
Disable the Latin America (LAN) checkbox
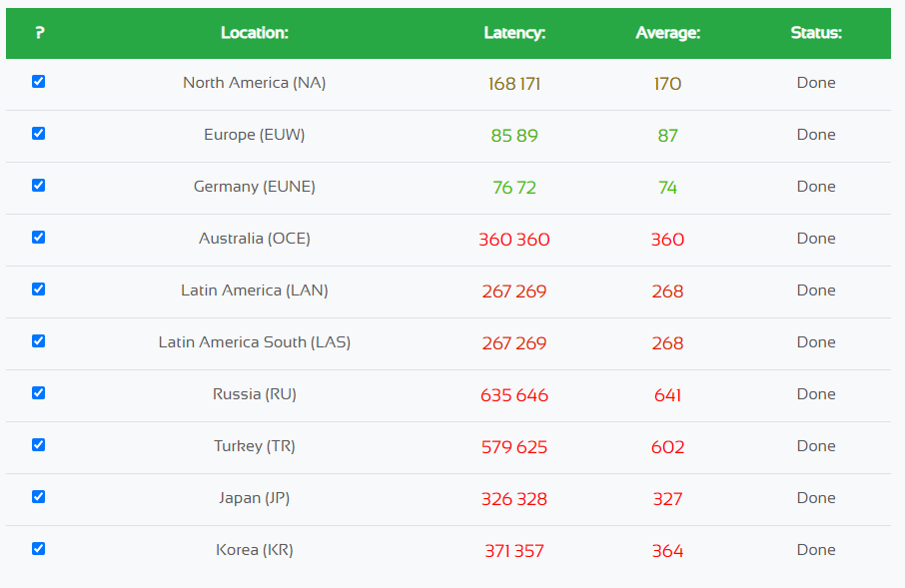click(39, 290)
